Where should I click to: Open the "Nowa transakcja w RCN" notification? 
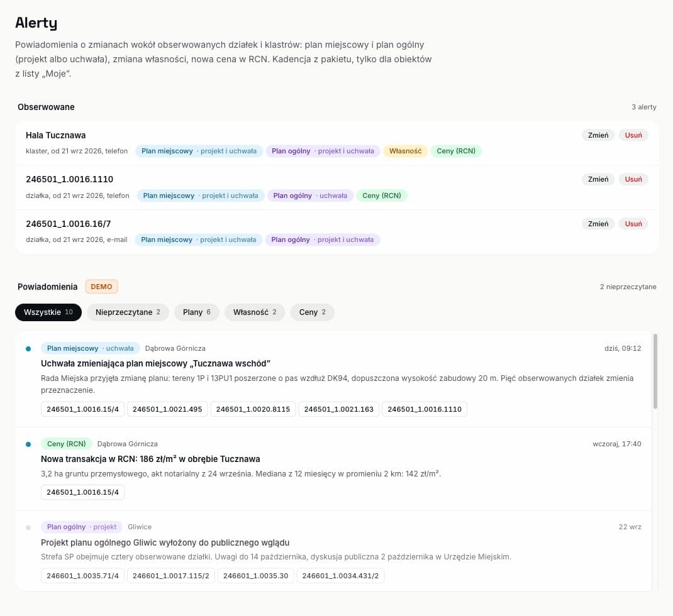click(150, 459)
